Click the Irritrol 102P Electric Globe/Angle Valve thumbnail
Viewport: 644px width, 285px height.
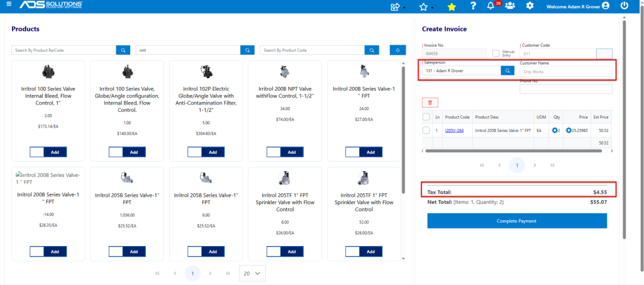[206, 72]
